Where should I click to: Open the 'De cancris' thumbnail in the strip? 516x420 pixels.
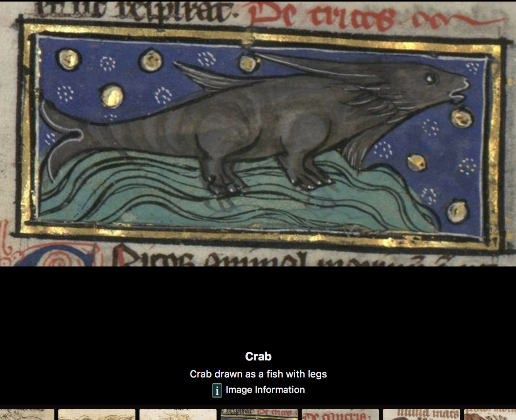(x=340, y=415)
